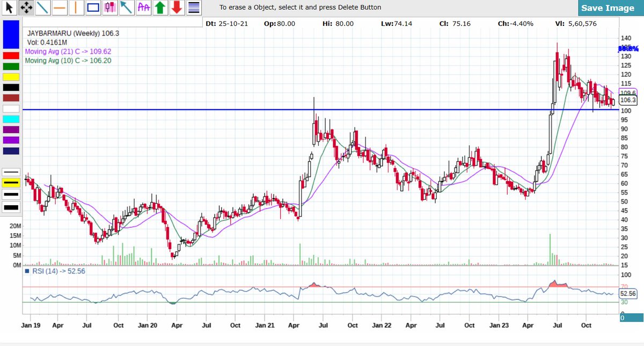Insert red down arrow marker
Image resolution: width=644 pixels, height=346 pixels.
177,8
